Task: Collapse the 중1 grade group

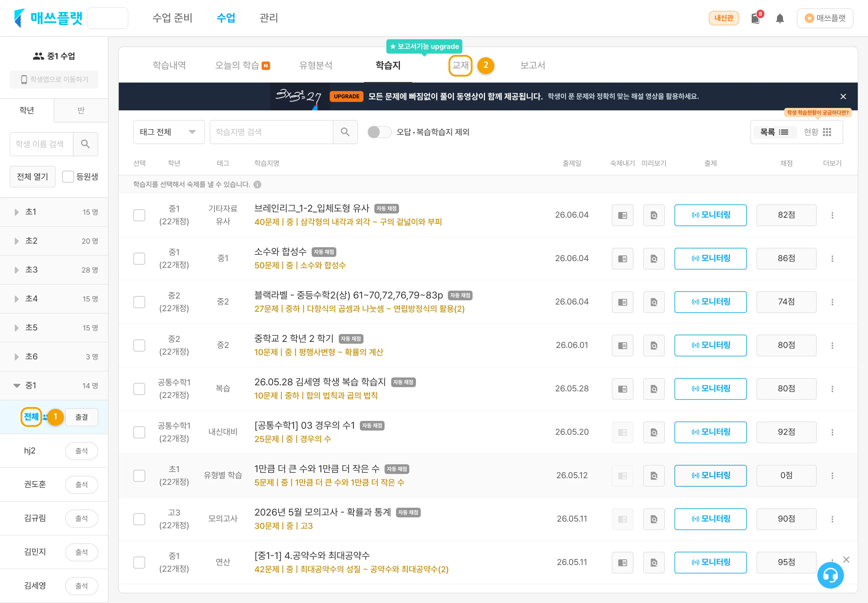Action: 54,386
